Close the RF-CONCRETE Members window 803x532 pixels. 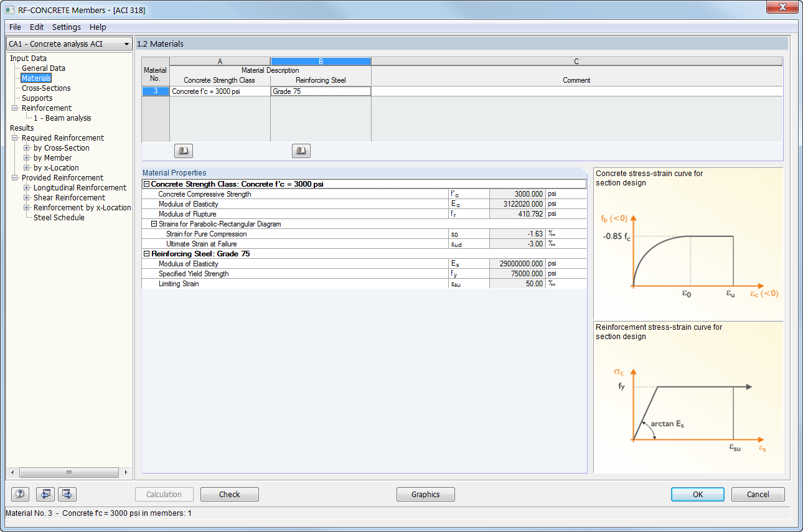tap(782, 7)
